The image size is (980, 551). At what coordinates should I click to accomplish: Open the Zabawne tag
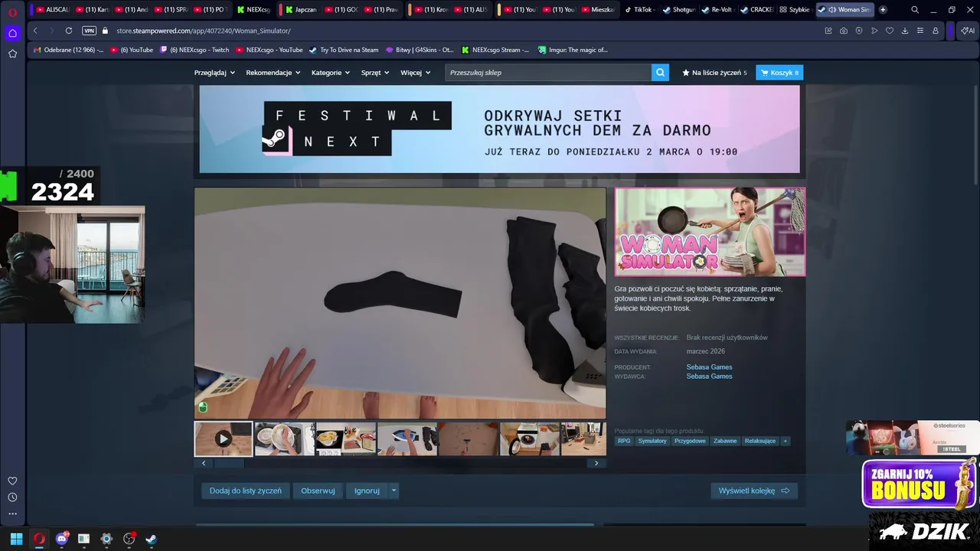[725, 441]
